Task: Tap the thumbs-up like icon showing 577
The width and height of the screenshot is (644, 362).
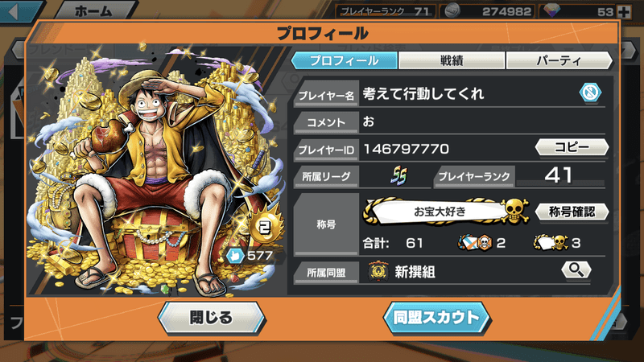Action: click(234, 256)
